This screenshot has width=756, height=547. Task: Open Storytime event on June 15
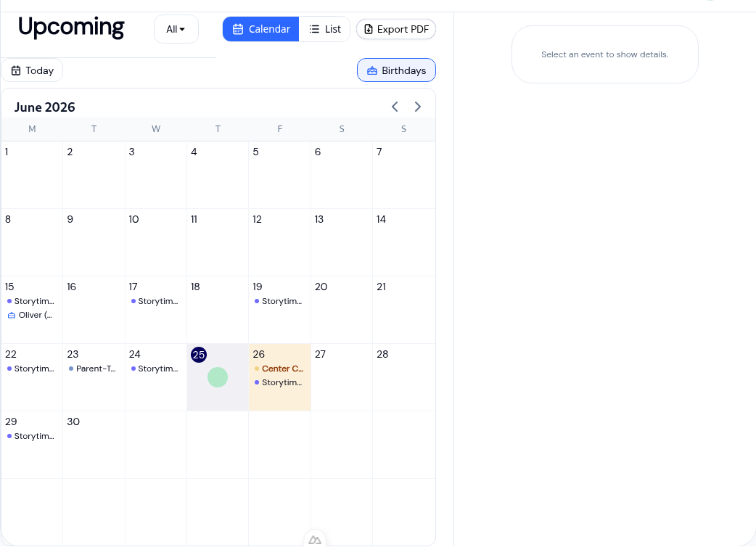[x=31, y=301]
